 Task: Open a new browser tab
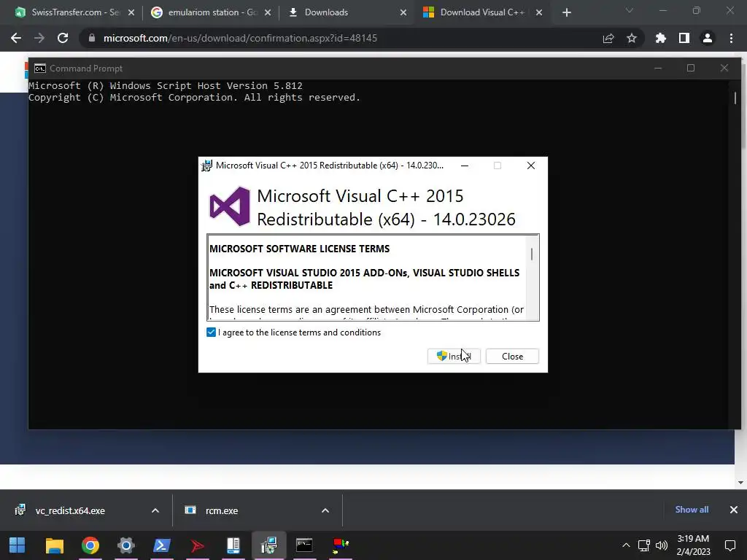click(x=566, y=12)
